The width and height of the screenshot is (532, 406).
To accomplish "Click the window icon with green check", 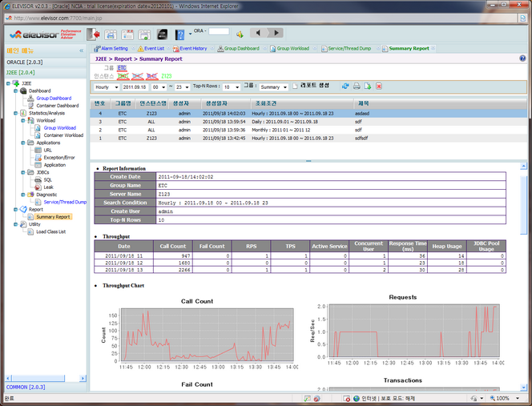I will pos(144,34).
